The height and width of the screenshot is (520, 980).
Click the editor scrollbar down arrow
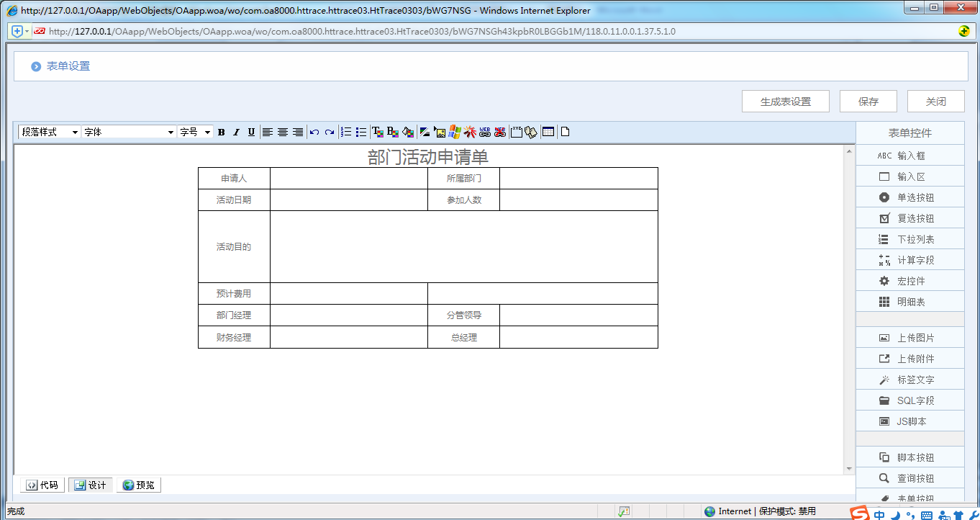coord(849,469)
